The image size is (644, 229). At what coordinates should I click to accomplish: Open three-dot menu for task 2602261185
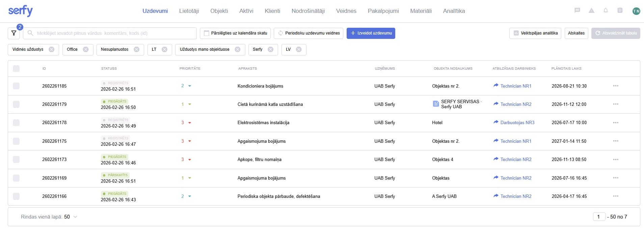616,86
